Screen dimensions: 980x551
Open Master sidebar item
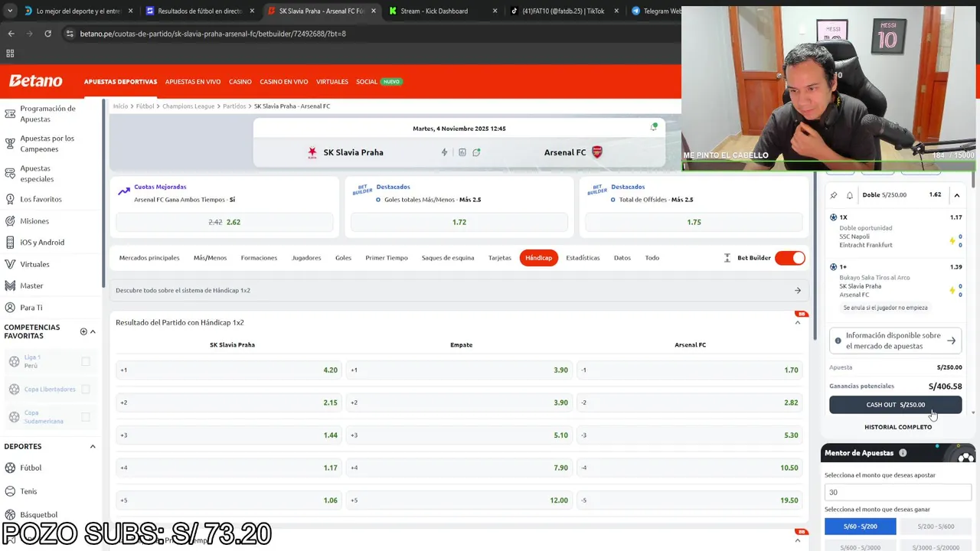31,285
